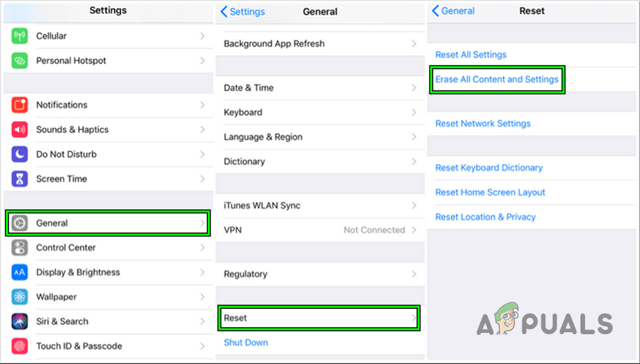Tap the Do Not Disturb moon icon
Image resolution: width=640 pixels, height=364 pixels.
pos(20,154)
